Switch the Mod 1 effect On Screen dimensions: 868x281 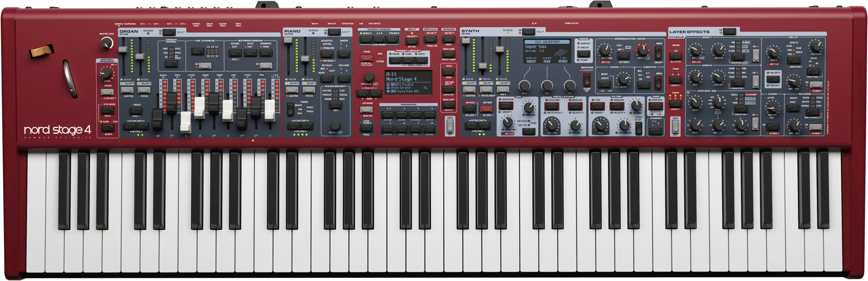coord(756,55)
